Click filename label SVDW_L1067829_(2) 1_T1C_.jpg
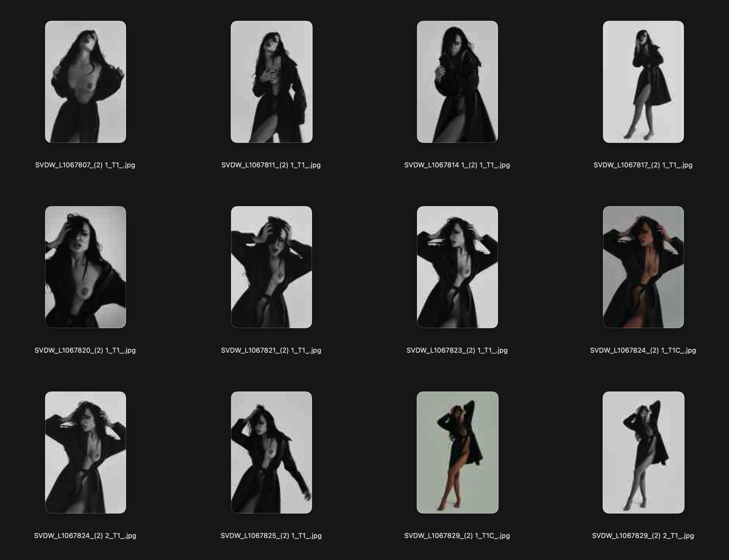Image resolution: width=729 pixels, height=560 pixels. click(457, 536)
